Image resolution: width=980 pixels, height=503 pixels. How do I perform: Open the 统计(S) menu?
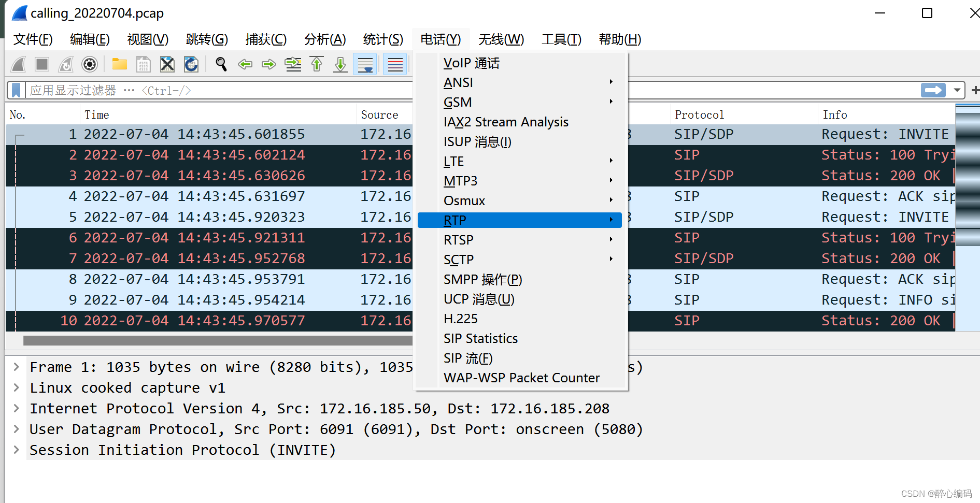click(x=383, y=39)
